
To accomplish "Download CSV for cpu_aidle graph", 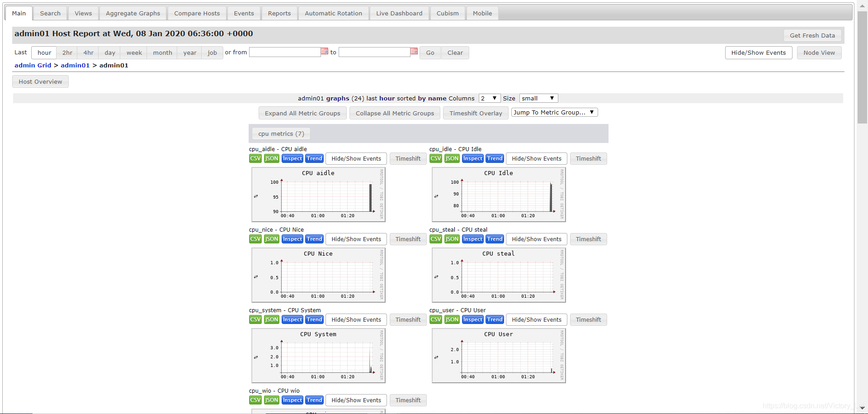I will click(255, 158).
